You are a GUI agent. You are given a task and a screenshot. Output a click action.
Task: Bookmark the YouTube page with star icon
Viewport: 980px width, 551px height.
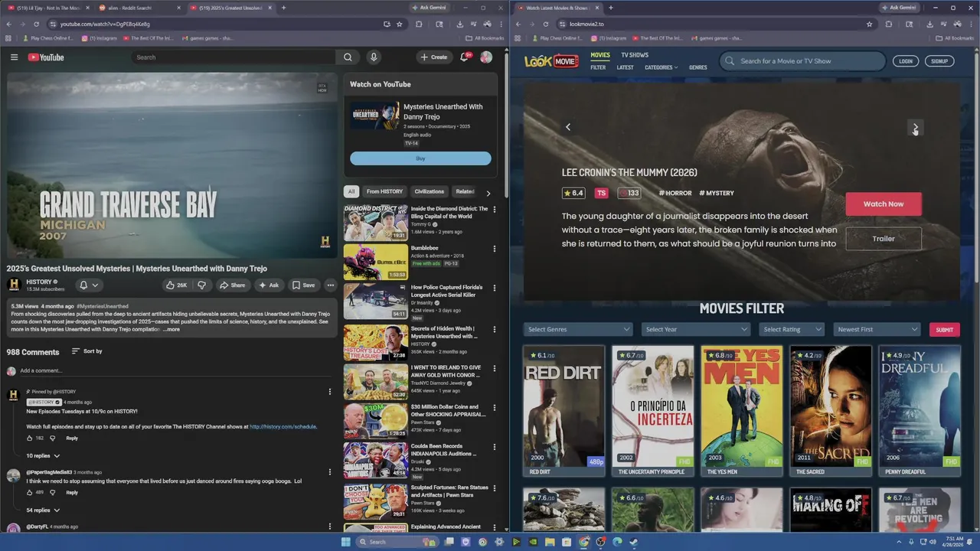click(x=400, y=24)
